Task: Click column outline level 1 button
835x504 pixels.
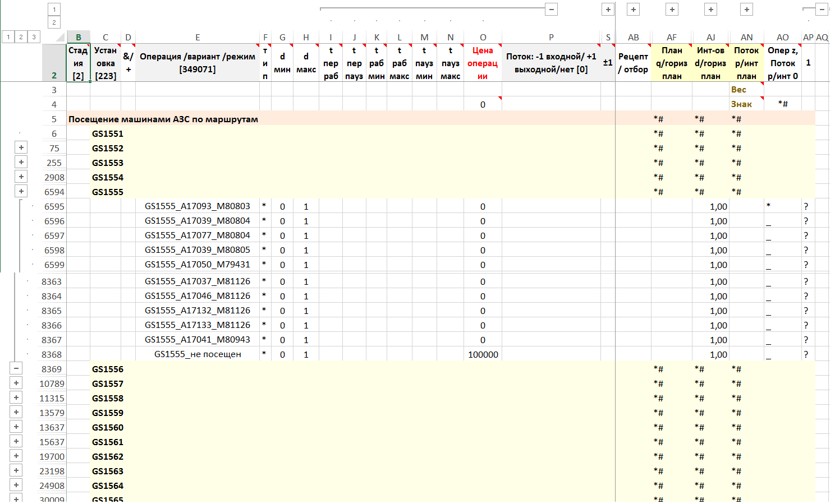Action: (x=54, y=9)
